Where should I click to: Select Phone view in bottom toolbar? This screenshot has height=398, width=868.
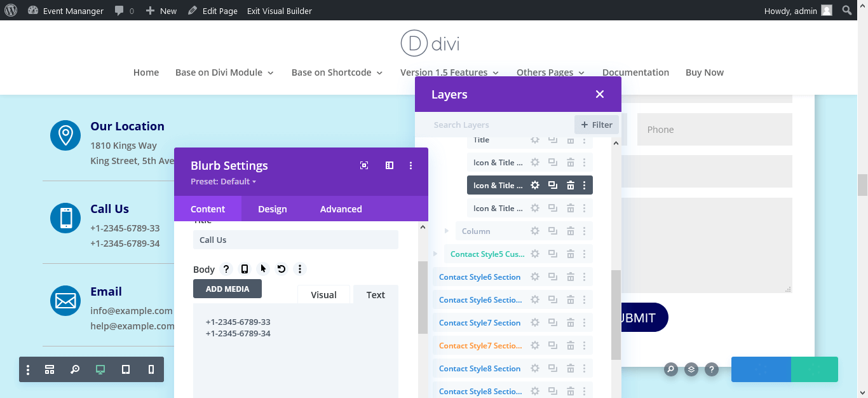(x=151, y=369)
